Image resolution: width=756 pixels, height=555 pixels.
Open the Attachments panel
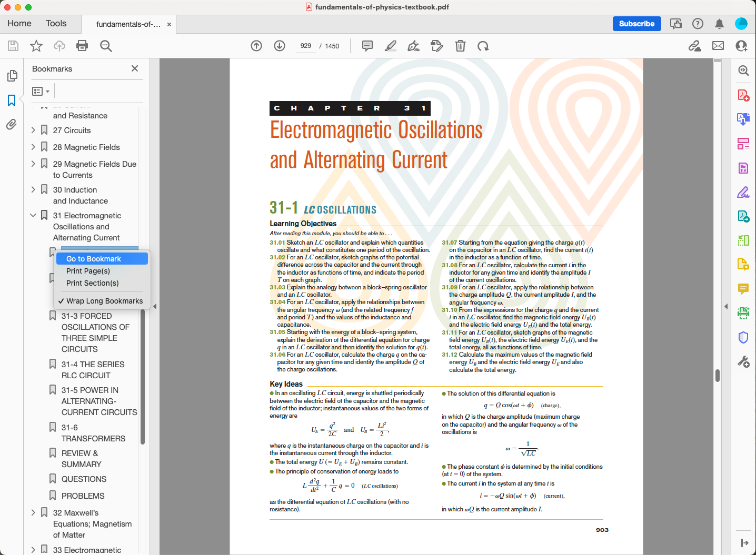point(12,125)
